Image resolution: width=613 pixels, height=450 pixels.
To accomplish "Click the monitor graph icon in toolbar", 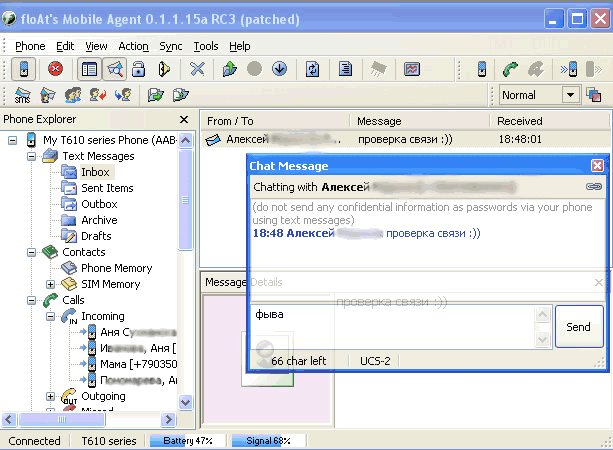I will point(412,69).
